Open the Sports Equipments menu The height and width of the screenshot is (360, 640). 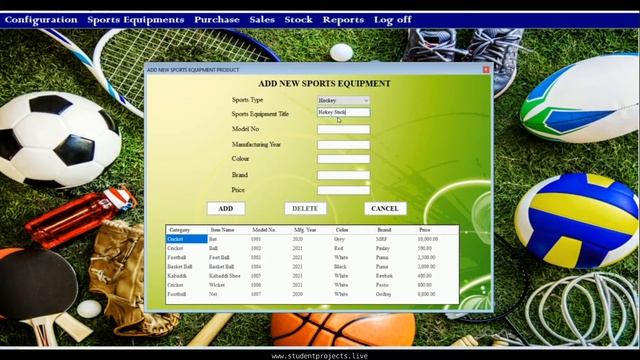click(136, 20)
